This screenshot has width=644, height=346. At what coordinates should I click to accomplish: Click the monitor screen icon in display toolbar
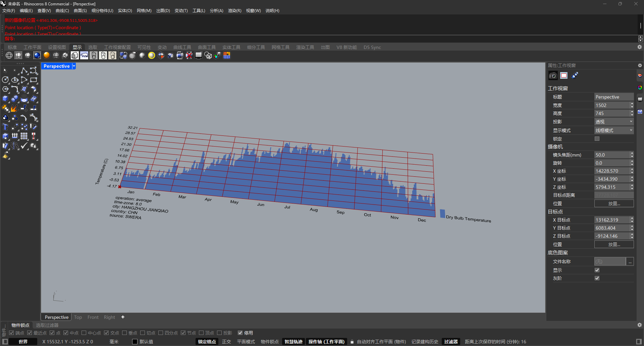(x=199, y=55)
